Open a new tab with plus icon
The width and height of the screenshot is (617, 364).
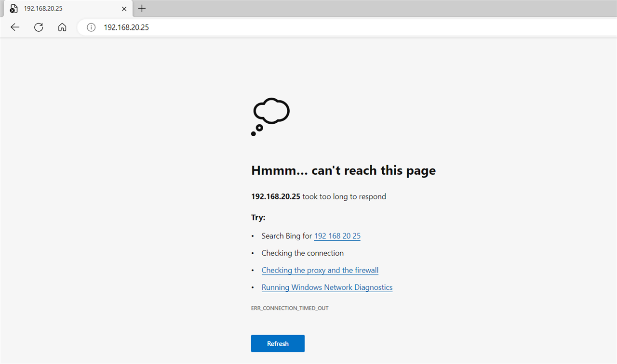[142, 9]
